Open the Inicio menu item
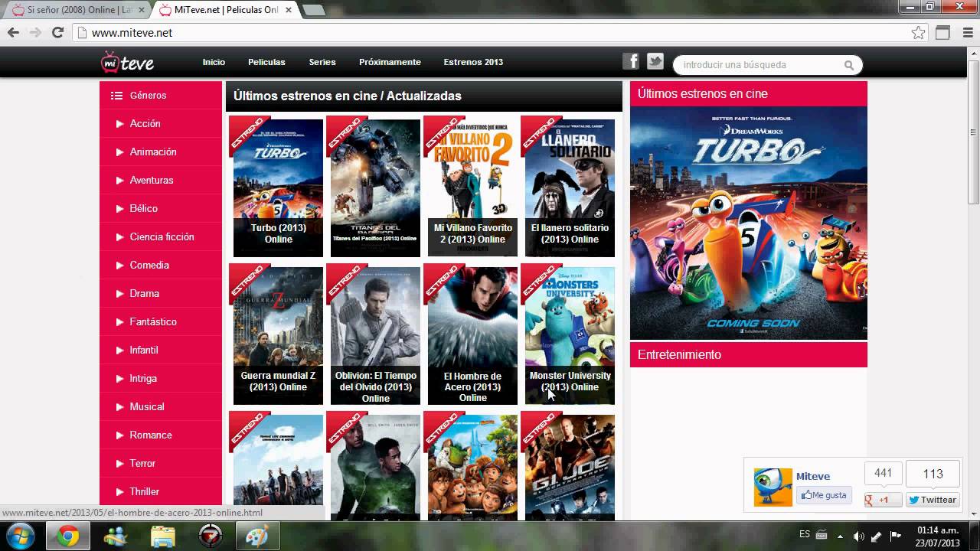 (214, 62)
